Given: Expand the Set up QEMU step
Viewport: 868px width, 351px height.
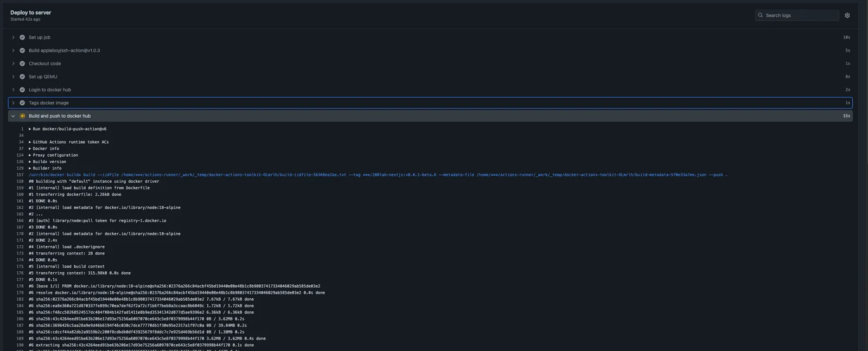Looking at the screenshot, I should tap(14, 76).
